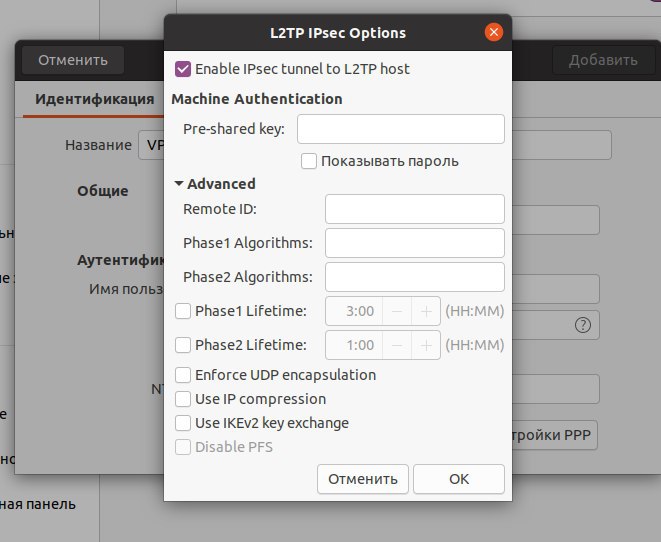Click the Disable PFS checkbox
Viewport: 661px width, 542px height.
[x=183, y=447]
